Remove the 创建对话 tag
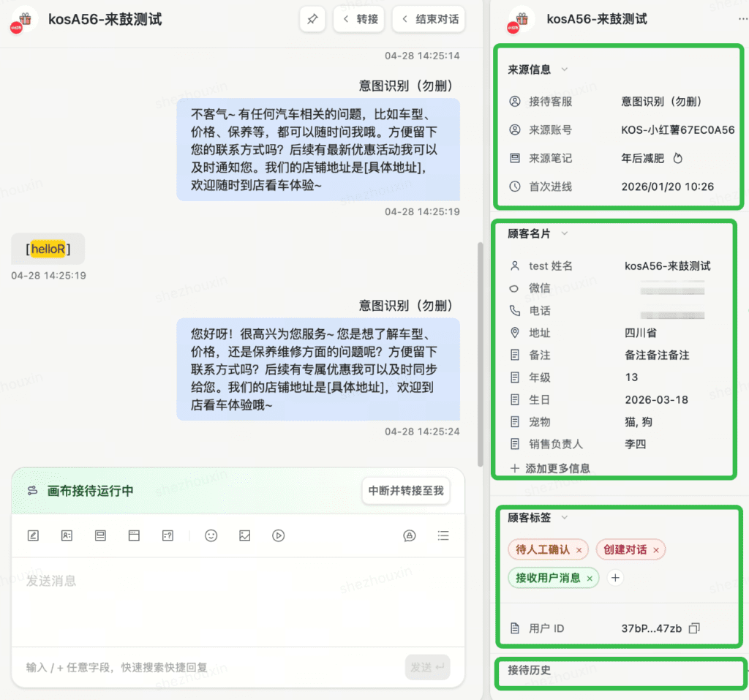749x700 pixels. [656, 550]
